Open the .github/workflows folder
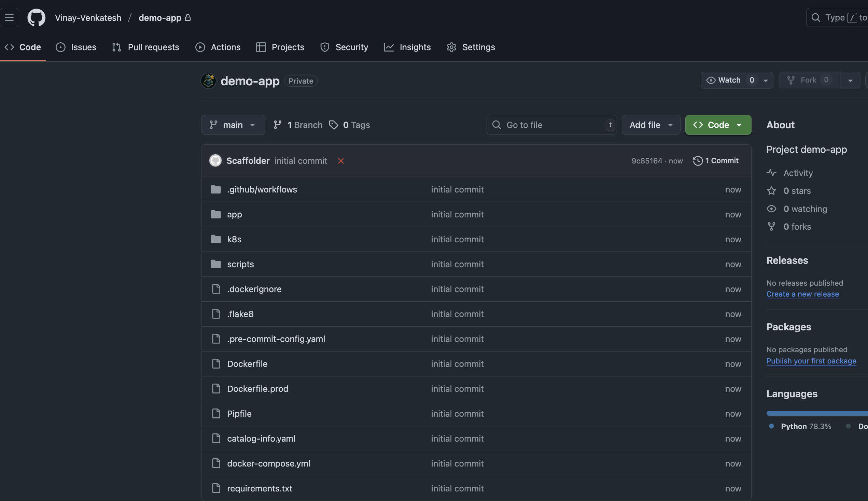The height and width of the screenshot is (501, 868). 262,190
